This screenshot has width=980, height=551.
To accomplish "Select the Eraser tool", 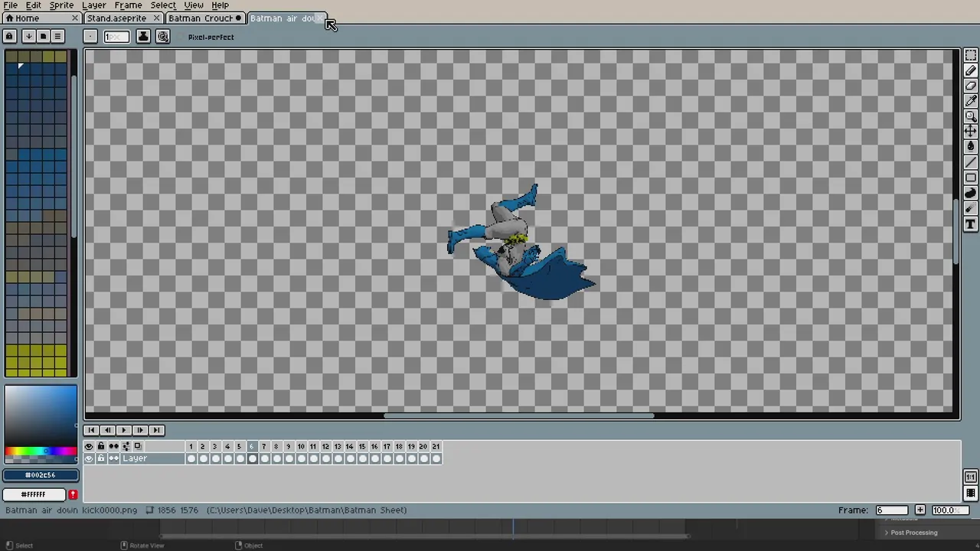I will point(971,86).
